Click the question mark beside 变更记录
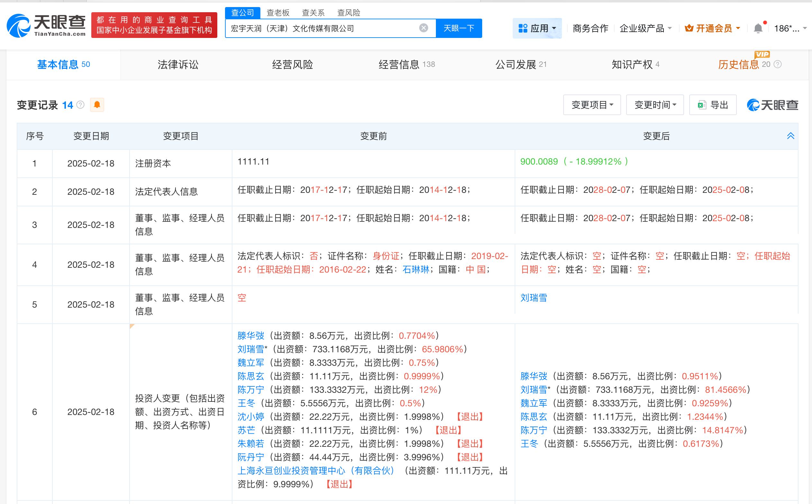This screenshot has width=812, height=504. coord(80,105)
